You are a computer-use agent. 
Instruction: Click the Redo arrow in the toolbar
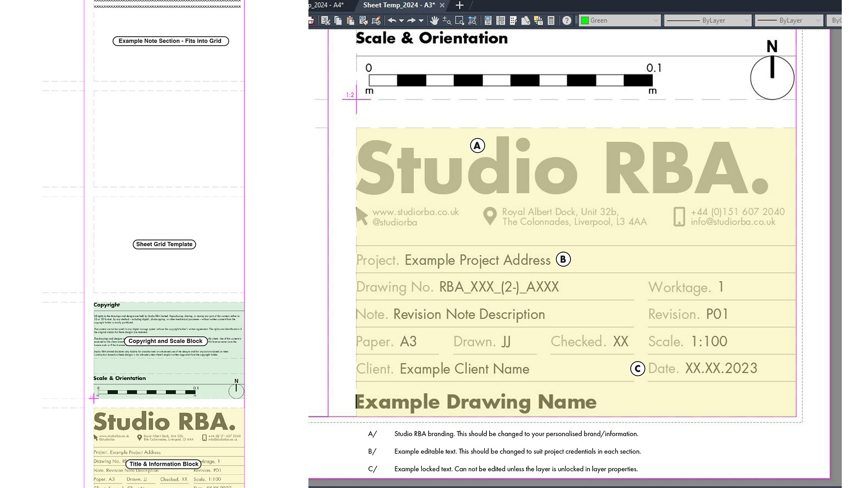(x=411, y=21)
